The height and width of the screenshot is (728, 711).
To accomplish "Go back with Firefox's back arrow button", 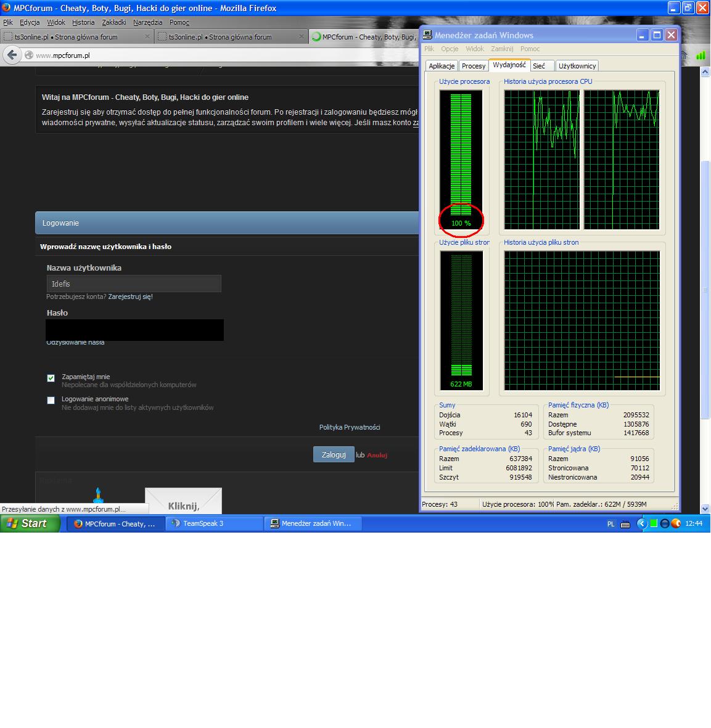I will 12,55.
